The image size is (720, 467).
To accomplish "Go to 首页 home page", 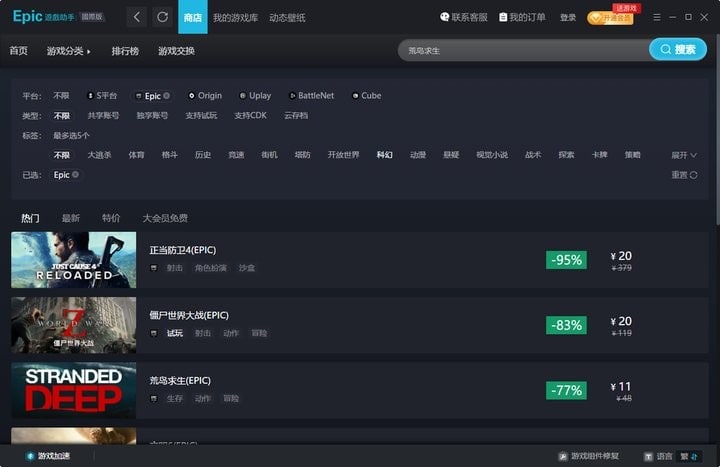I will (x=19, y=51).
